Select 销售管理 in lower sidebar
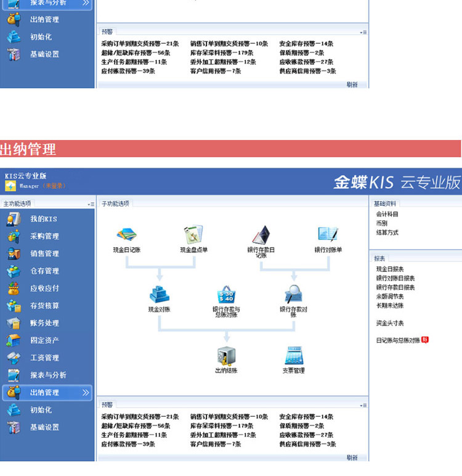The width and height of the screenshot is (462, 476). click(x=44, y=253)
